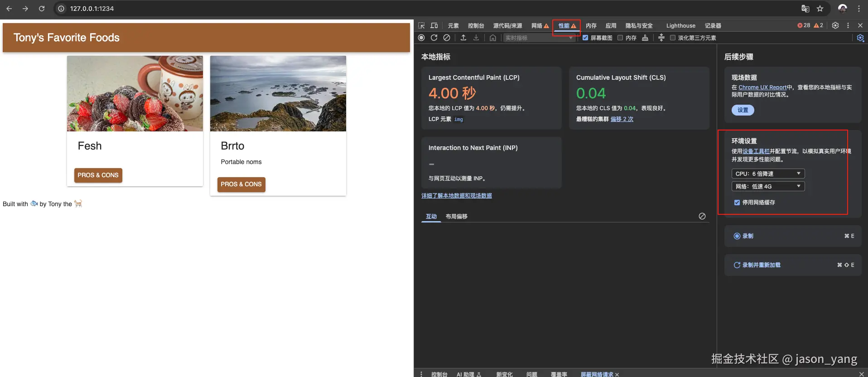Open the 新变化 drawer tab
The width and height of the screenshot is (868, 377).
pos(504,374)
